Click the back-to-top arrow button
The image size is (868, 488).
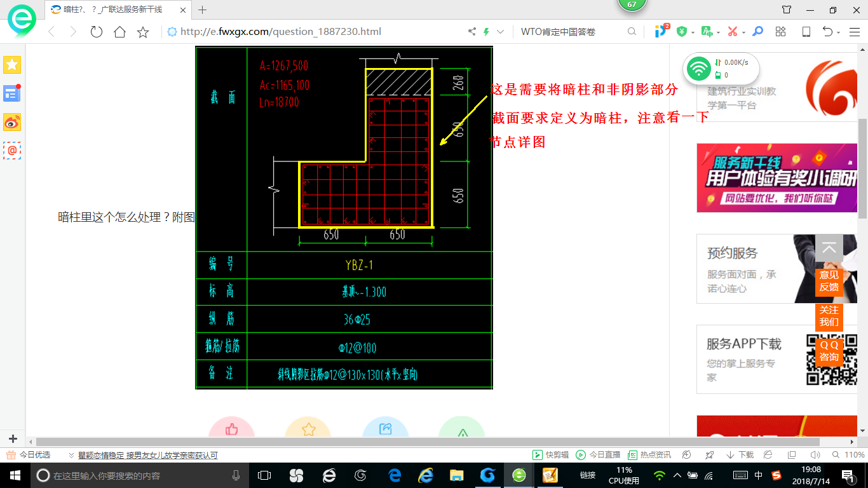pos(829,248)
